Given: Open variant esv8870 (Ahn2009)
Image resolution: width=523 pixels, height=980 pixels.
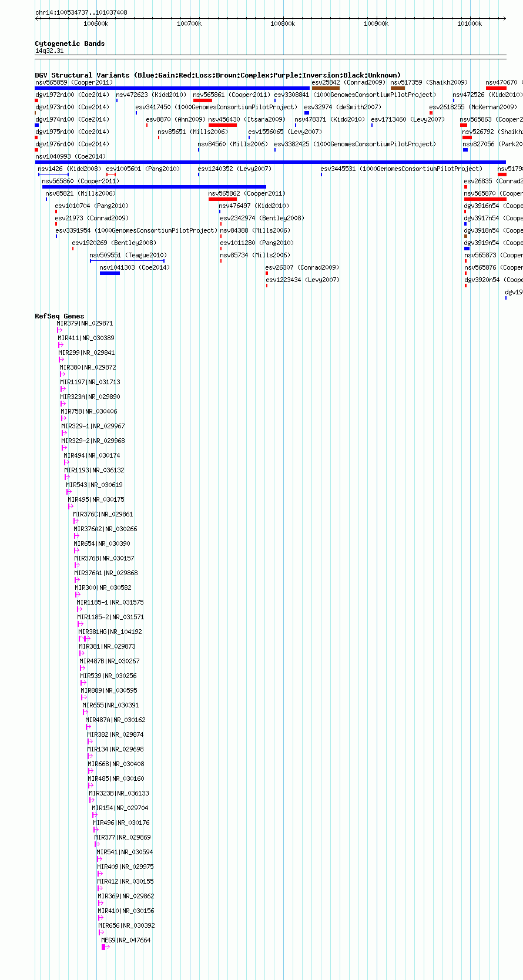Looking at the screenshot, I should [176, 119].
